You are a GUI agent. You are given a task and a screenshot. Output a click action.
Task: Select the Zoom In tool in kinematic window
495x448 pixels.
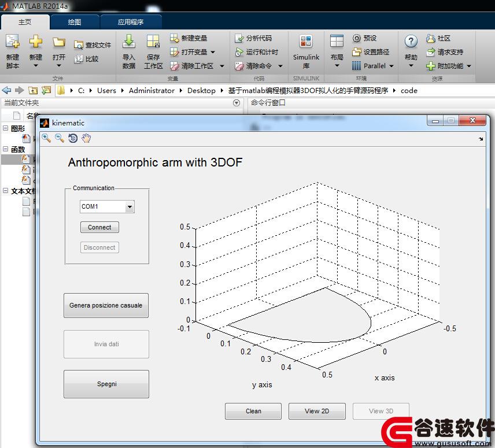[x=46, y=138]
